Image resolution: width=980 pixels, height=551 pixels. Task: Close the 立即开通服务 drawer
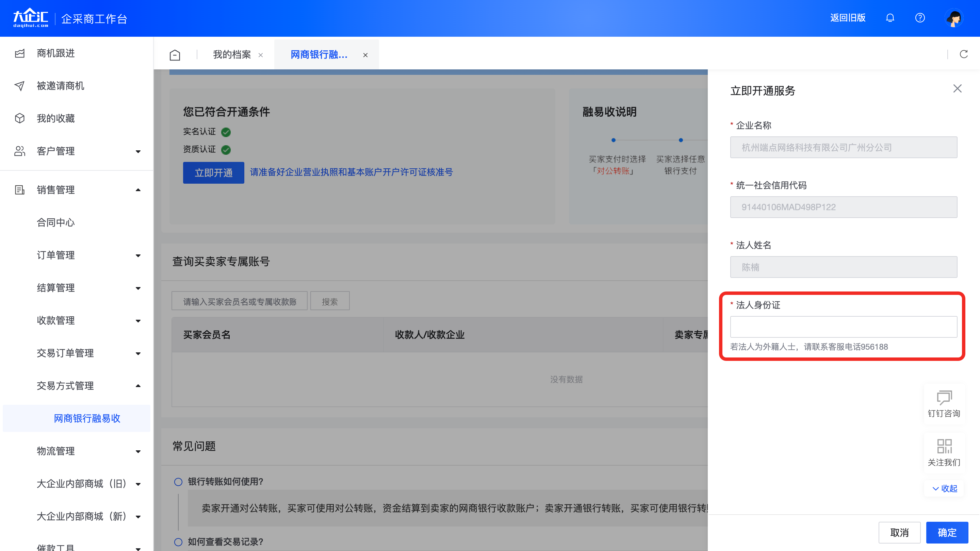(x=957, y=88)
